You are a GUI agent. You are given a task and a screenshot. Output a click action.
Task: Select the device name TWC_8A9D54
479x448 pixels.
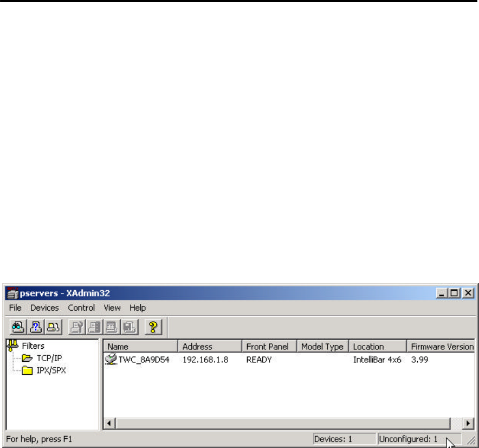144,360
